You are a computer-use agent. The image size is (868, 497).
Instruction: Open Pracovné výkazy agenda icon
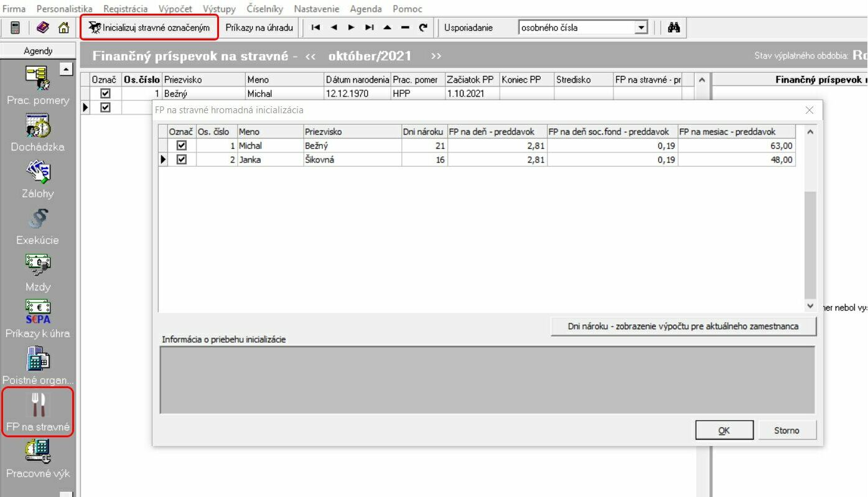pos(38,458)
